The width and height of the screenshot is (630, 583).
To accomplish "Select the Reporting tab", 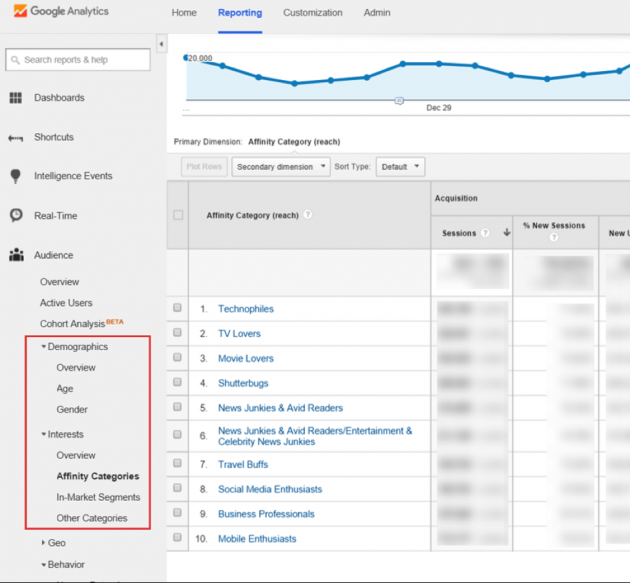I will click(240, 13).
